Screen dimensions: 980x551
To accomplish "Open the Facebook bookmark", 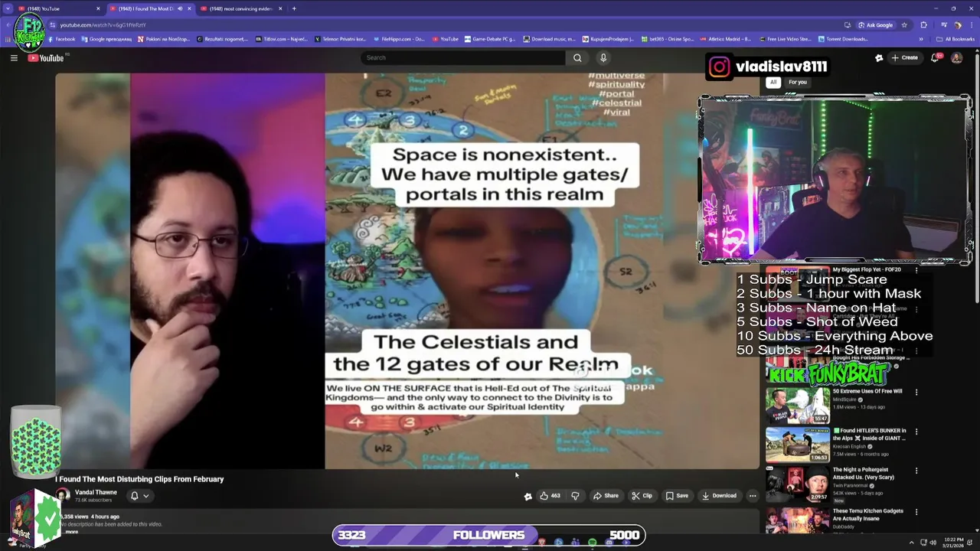I will [x=60, y=39].
